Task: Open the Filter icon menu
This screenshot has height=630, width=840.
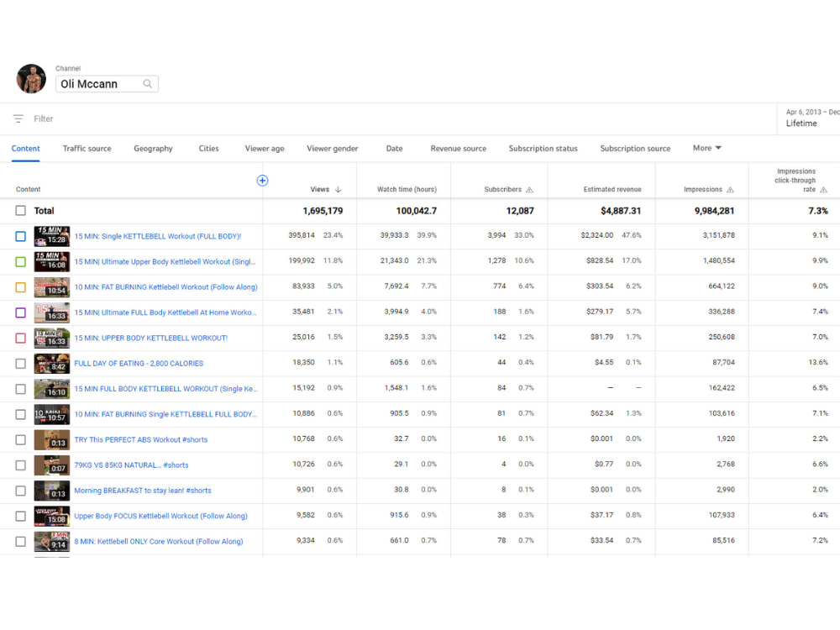Action: click(x=18, y=118)
